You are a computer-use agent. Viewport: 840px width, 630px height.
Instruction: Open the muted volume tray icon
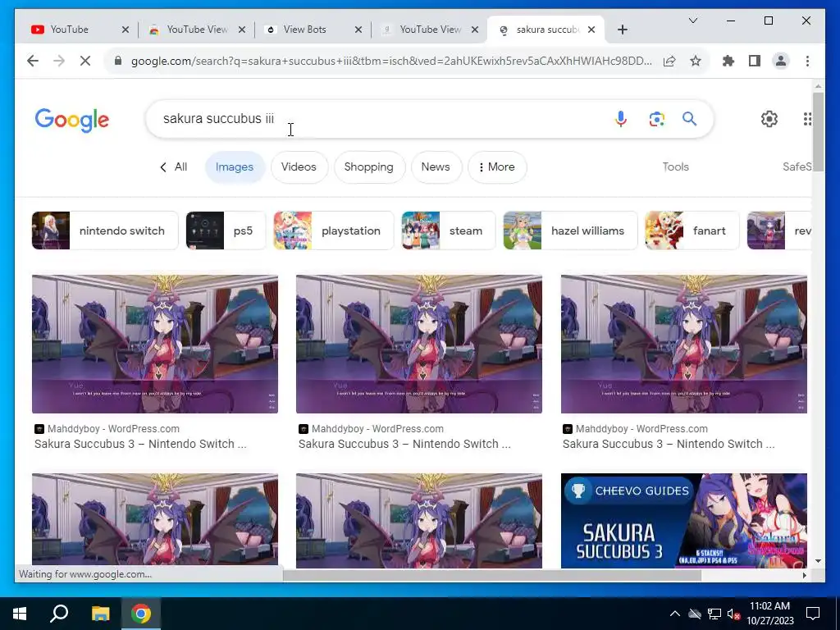pos(734,614)
